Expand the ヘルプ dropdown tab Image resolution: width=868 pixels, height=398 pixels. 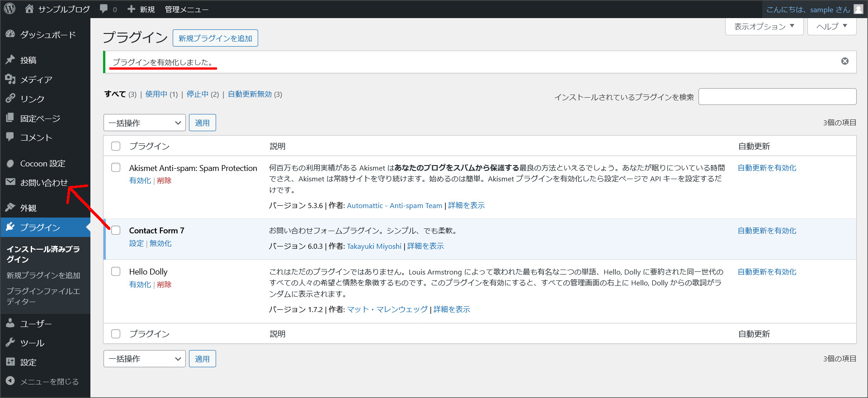click(831, 27)
